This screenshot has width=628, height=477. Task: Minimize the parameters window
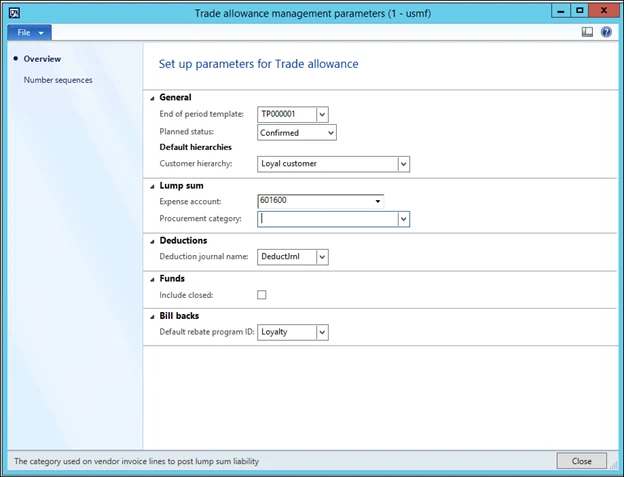coord(561,11)
